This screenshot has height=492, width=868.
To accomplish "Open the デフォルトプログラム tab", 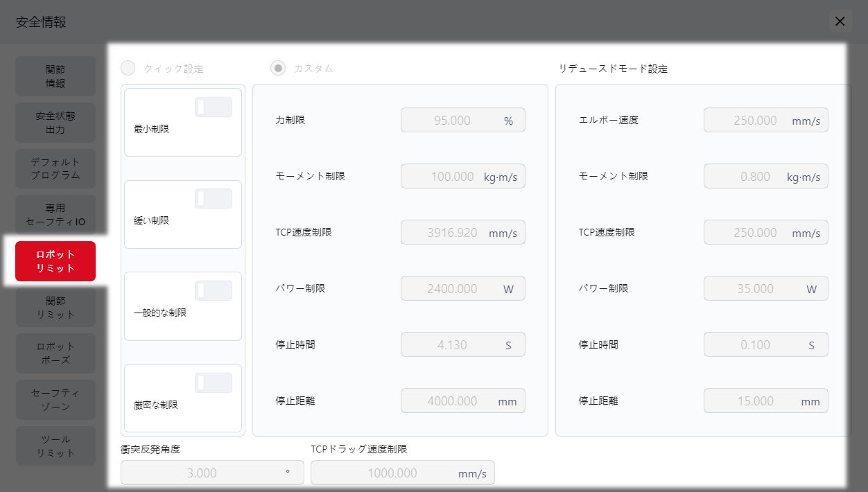I will 55,168.
